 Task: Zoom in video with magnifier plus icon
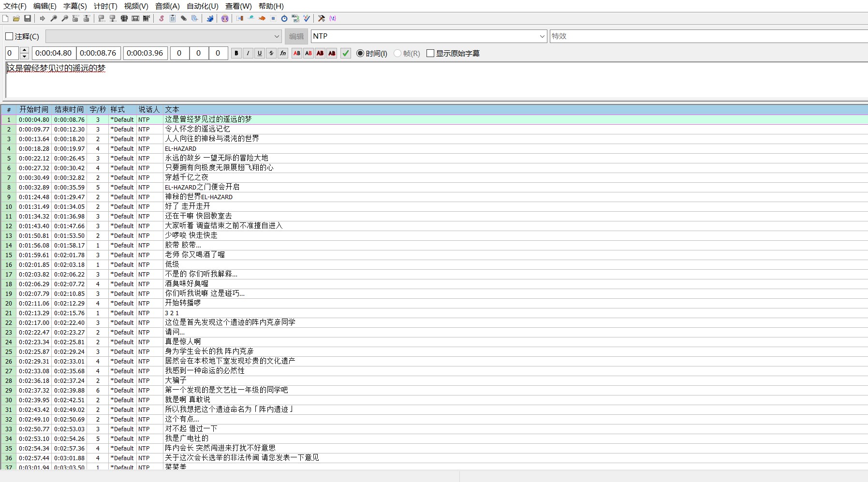pyautogui.click(x=54, y=18)
